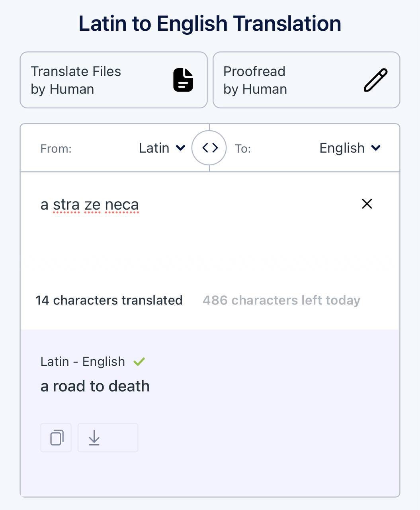The width and height of the screenshot is (420, 510).
Task: Expand the chevron beside Latin
Action: pos(180,148)
